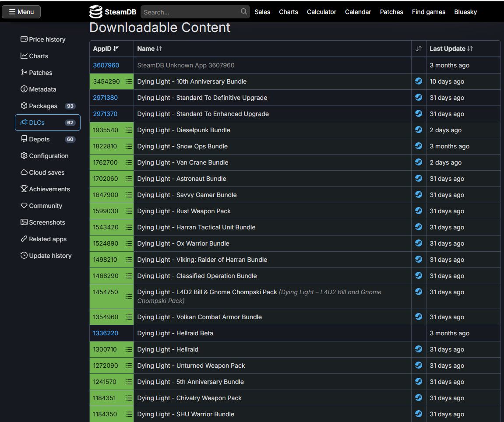Click Steam store icon for Dieselpunk Bundle
Image resolution: width=504 pixels, height=422 pixels.
pos(419,130)
